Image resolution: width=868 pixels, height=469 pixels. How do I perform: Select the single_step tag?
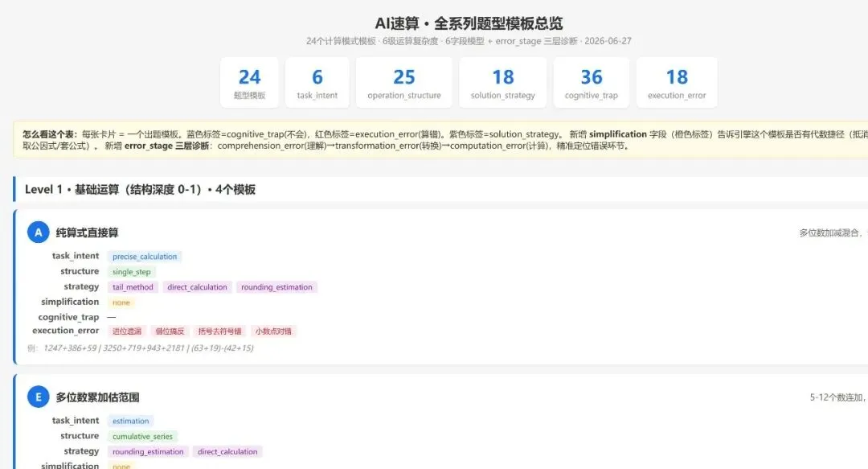[x=132, y=272]
